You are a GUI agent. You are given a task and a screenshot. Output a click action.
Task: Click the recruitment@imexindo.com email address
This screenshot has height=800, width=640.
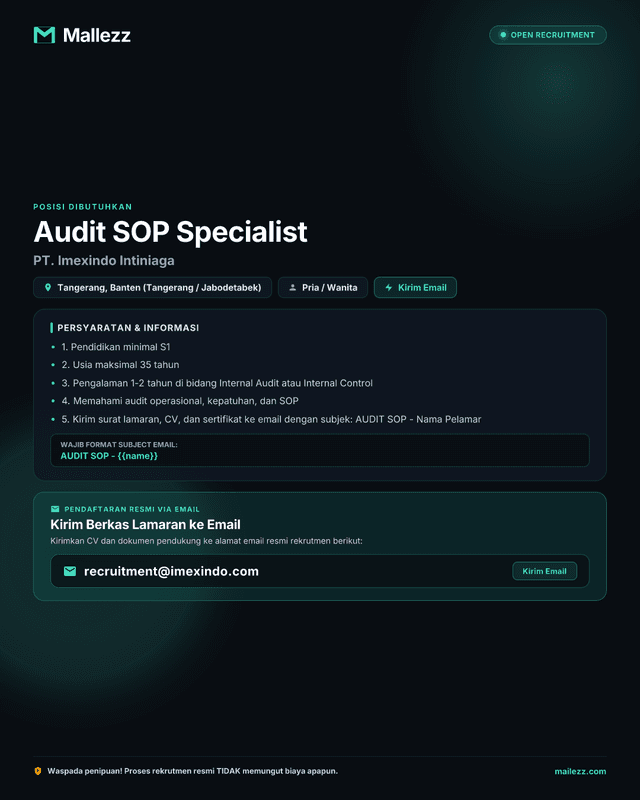(171, 571)
